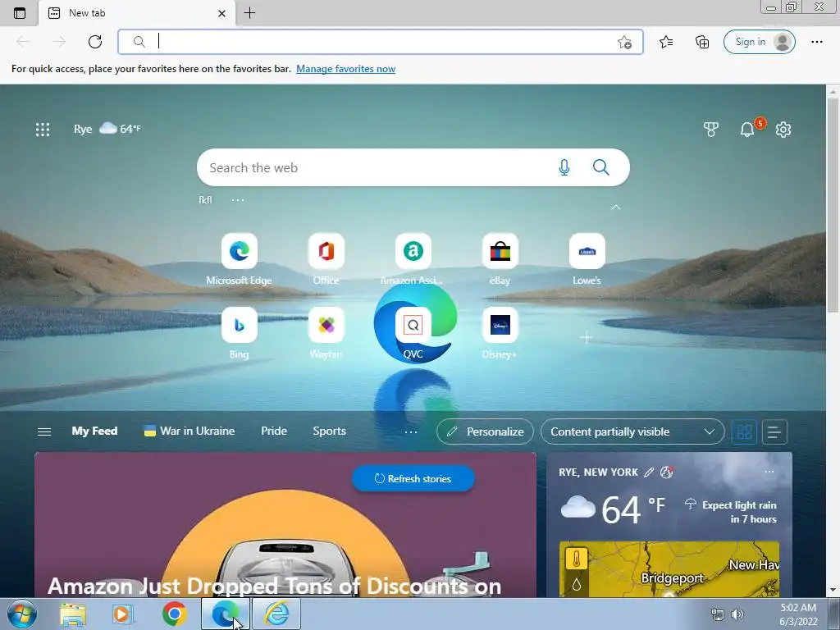
Task: Toggle temperature layer on weather map
Action: 576,559
